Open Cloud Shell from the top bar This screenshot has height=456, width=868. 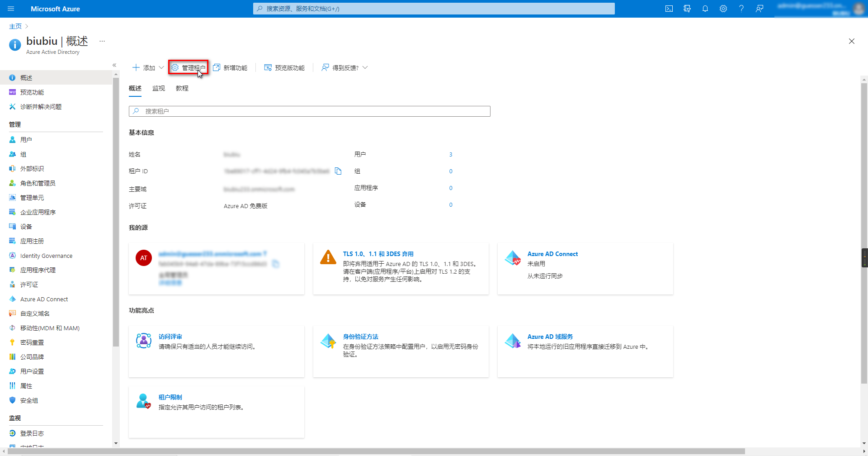pos(669,9)
